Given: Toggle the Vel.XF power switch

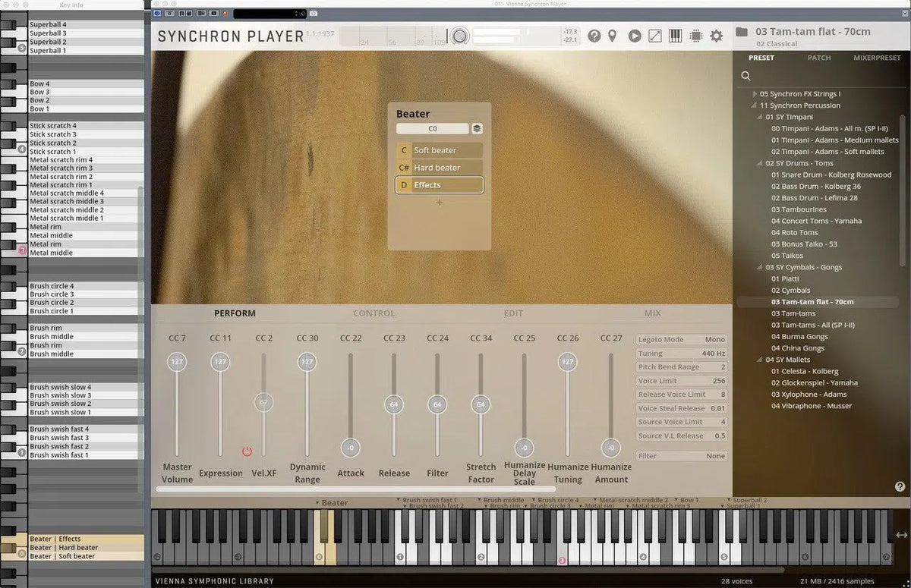Looking at the screenshot, I should tap(247, 451).
